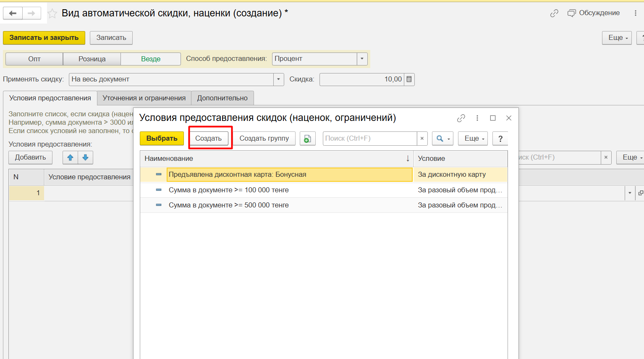Screen dimensions: 644x359
Task: Click the Поиск search field in dialog
Action: (x=369, y=139)
